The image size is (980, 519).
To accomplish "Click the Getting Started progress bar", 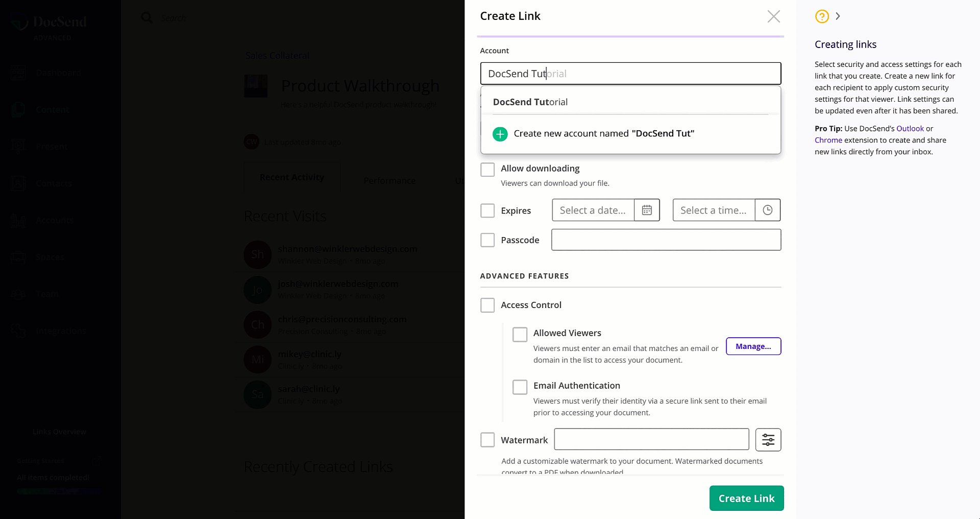I will pos(59,491).
